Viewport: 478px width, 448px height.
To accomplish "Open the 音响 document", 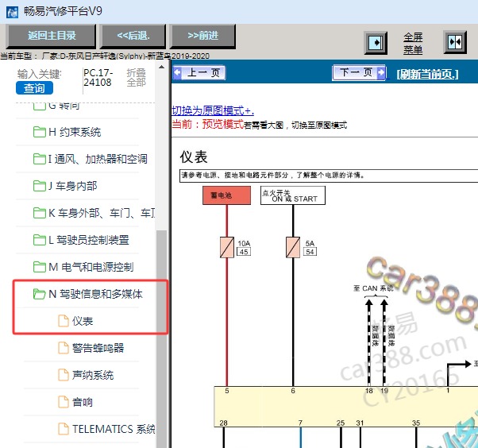I will pos(83,402).
